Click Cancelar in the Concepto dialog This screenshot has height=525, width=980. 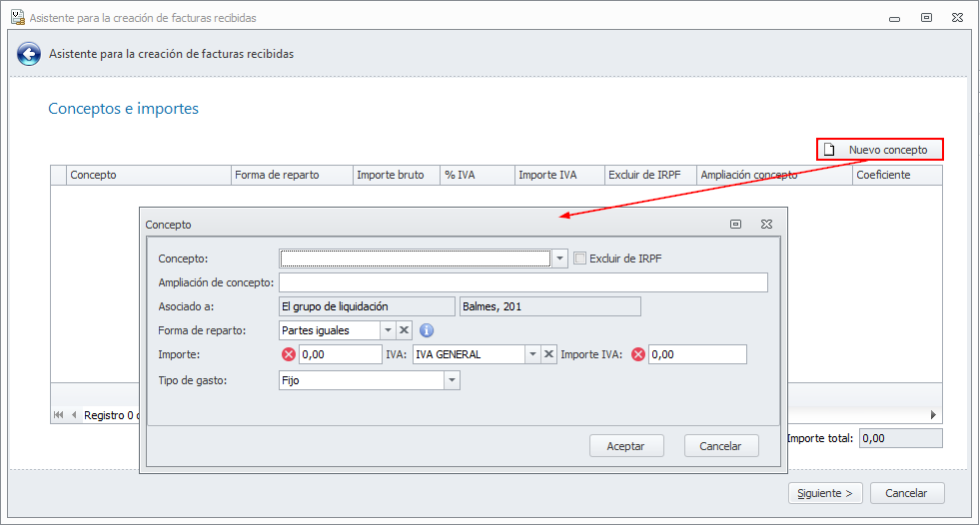point(720,446)
